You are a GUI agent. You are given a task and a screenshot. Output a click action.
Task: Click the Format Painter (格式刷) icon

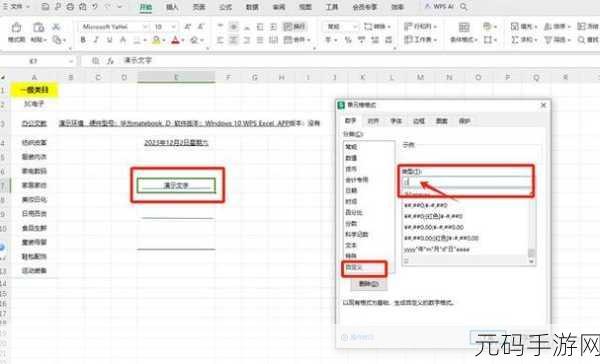pyautogui.click(x=16, y=27)
